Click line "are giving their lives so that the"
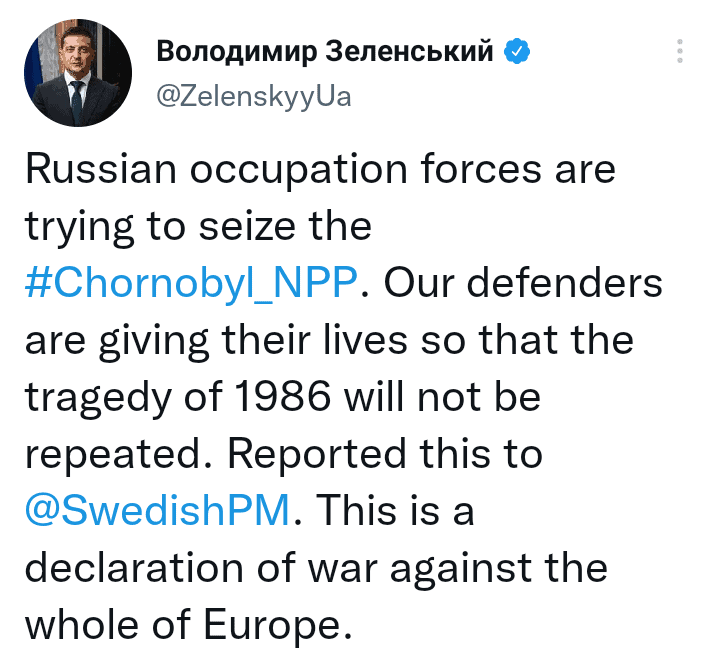 [329, 341]
